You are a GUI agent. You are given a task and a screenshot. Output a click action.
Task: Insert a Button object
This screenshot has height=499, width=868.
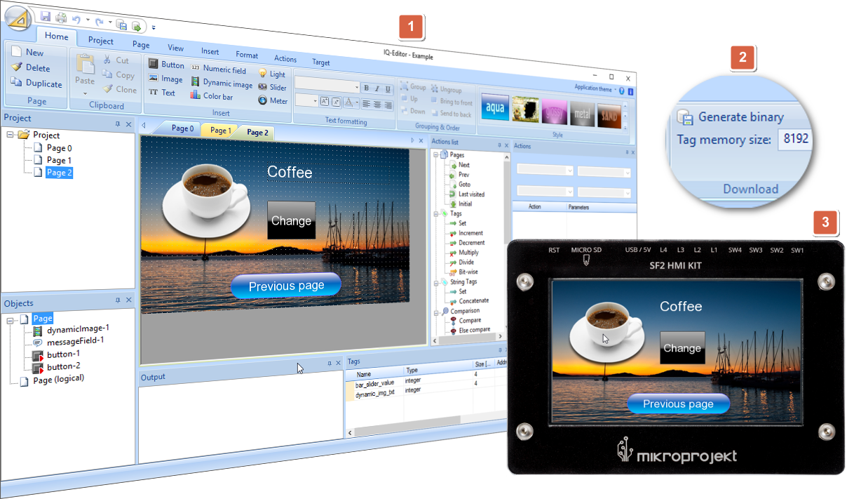[166, 65]
